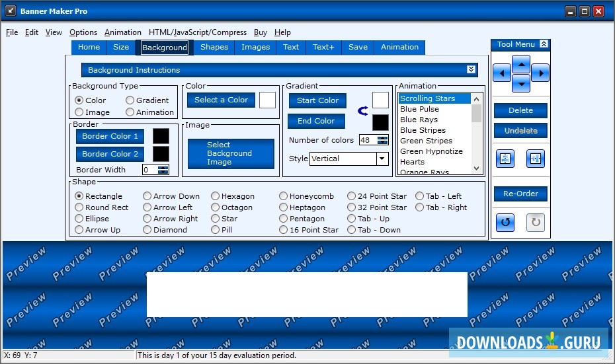Click the swap gradient colors arrow icon
The image size is (615, 364).
point(363,111)
